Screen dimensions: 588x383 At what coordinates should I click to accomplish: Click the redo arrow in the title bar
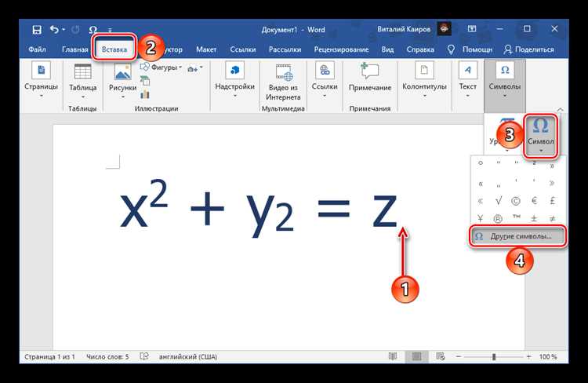pyautogui.click(x=75, y=30)
